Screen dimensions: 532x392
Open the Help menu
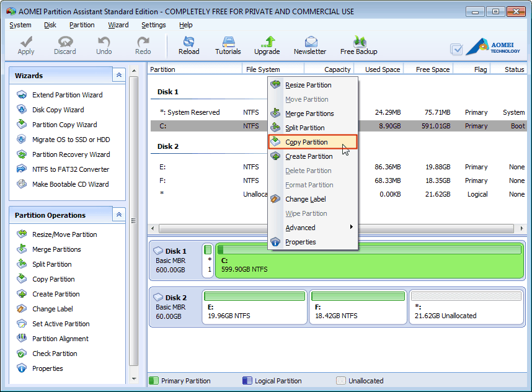point(185,25)
